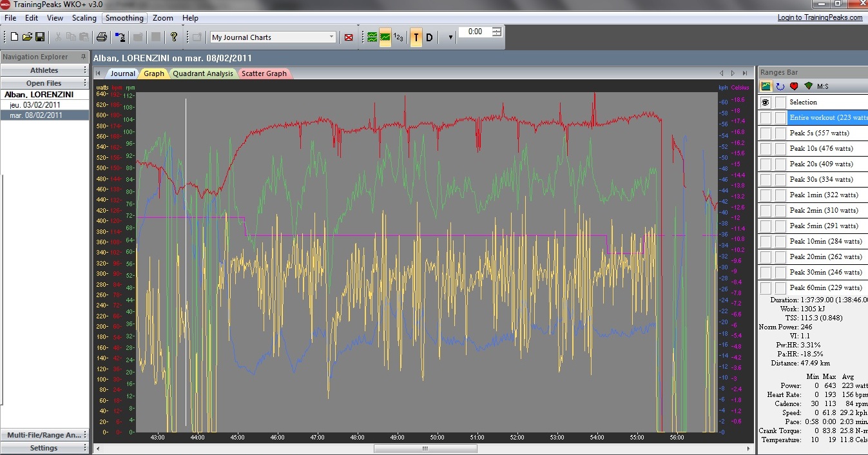Screen dimensions: 868x455
Task: Check first box for Entire workout
Action: (766, 117)
